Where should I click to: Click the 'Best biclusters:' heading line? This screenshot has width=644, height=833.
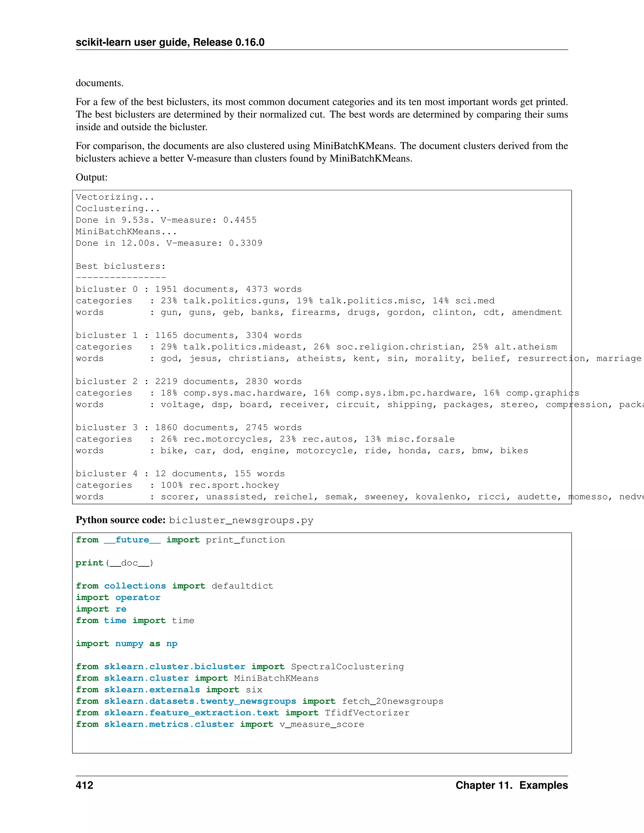point(120,266)
